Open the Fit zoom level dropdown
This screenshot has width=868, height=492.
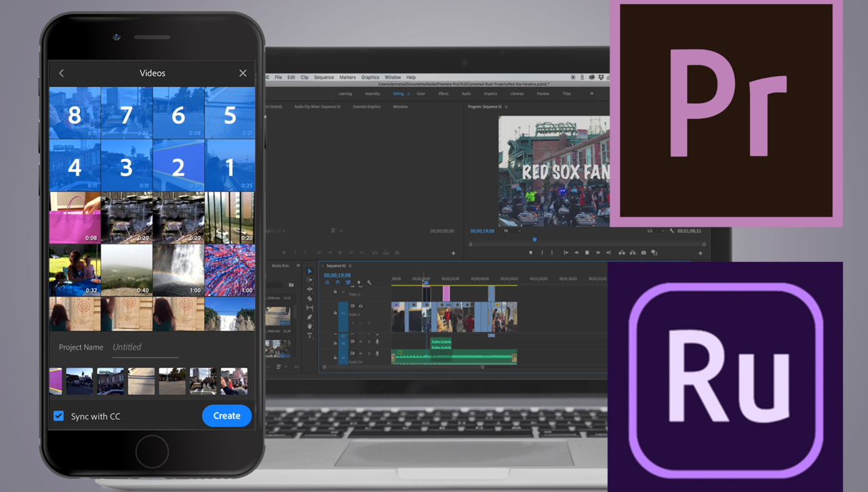click(511, 231)
